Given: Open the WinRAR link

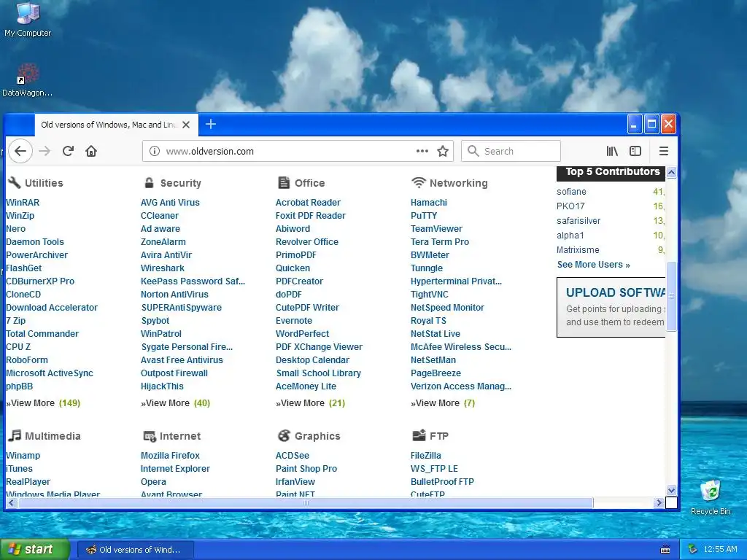Looking at the screenshot, I should pos(23,203).
